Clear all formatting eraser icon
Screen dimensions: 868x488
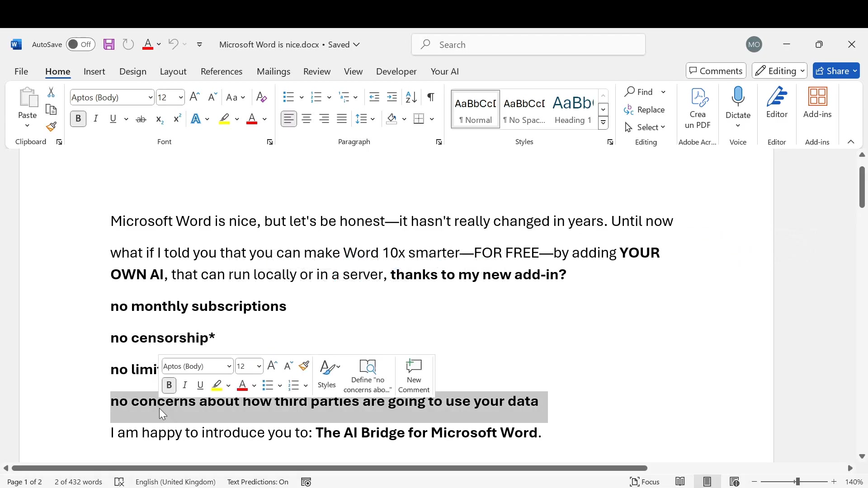(261, 97)
